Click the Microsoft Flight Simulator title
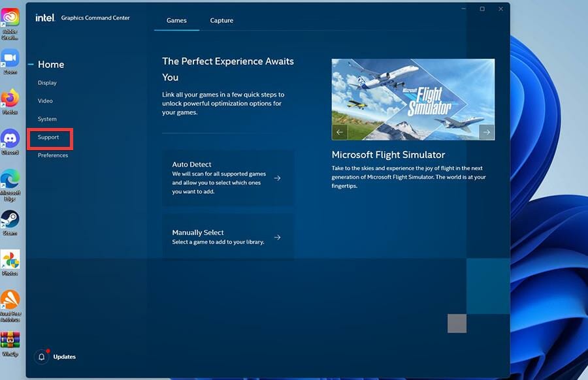The width and height of the screenshot is (588, 380). coord(389,155)
